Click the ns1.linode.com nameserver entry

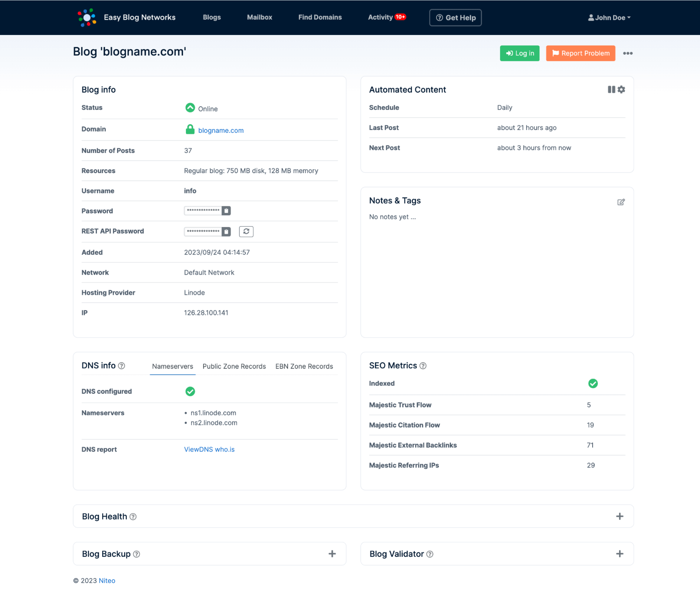click(x=213, y=413)
